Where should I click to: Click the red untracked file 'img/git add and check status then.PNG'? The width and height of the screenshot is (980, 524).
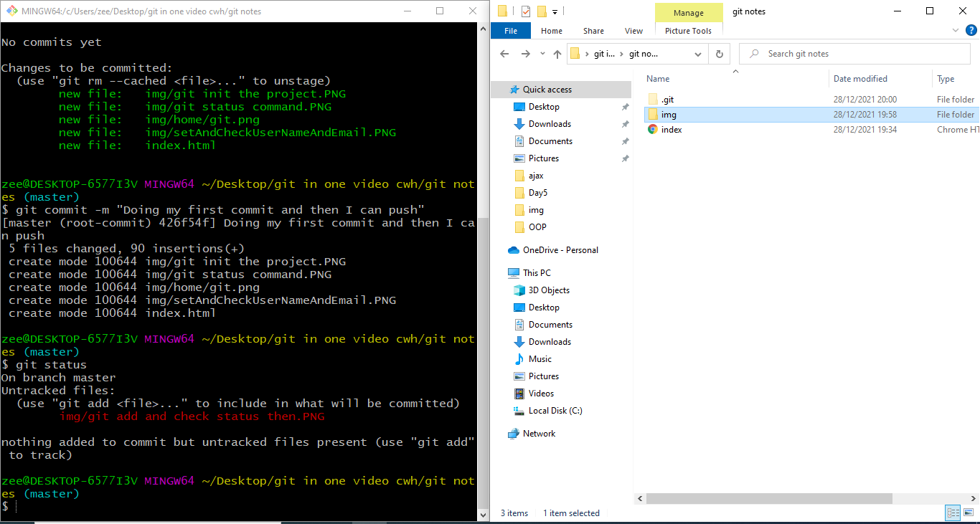coord(192,416)
